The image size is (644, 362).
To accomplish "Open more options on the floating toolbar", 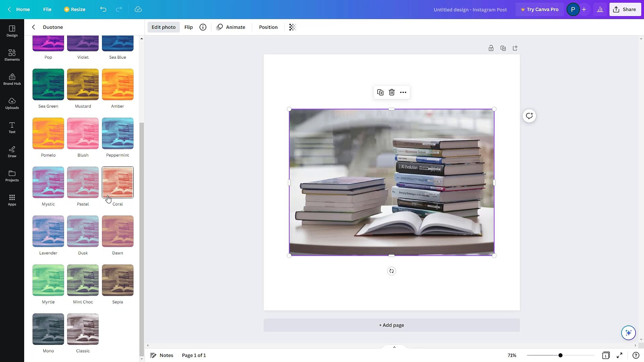I will click(403, 92).
